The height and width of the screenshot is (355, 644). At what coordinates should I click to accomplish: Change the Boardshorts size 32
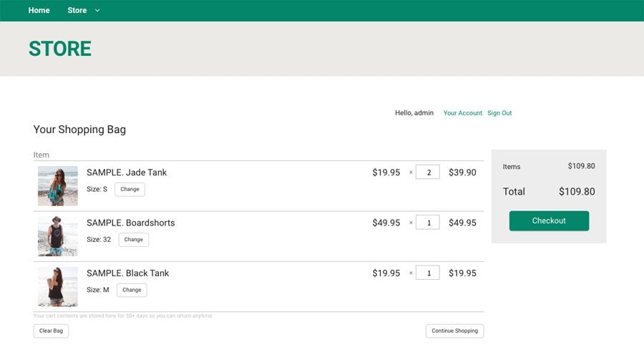(133, 240)
